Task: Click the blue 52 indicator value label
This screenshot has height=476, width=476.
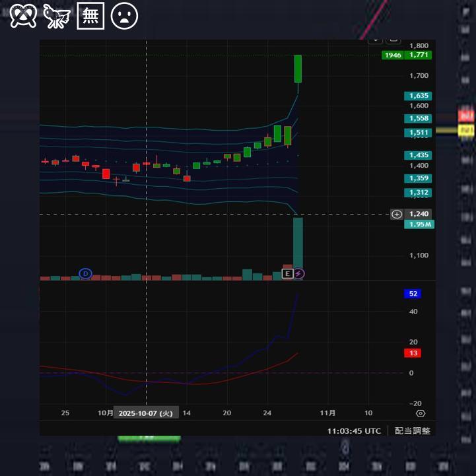Action: pos(413,294)
